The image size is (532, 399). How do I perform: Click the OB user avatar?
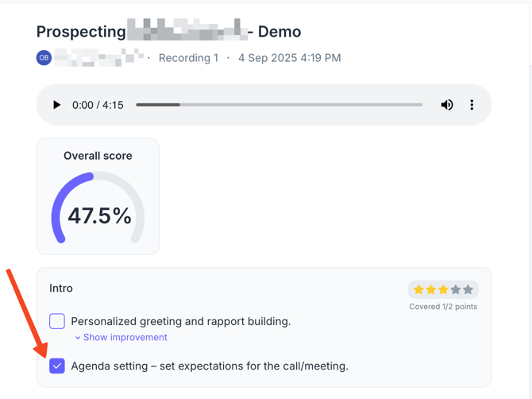(x=44, y=57)
